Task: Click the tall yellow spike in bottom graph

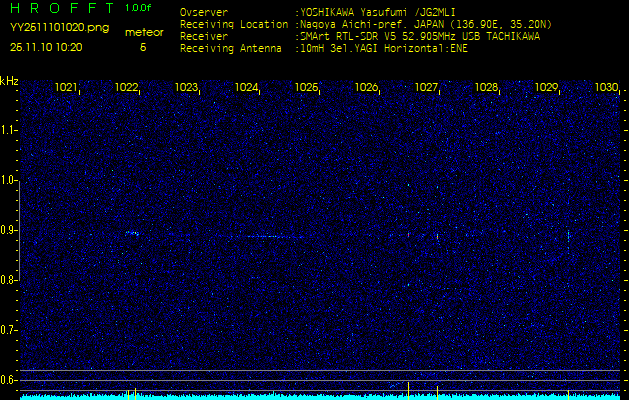Action: pyautogui.click(x=409, y=388)
